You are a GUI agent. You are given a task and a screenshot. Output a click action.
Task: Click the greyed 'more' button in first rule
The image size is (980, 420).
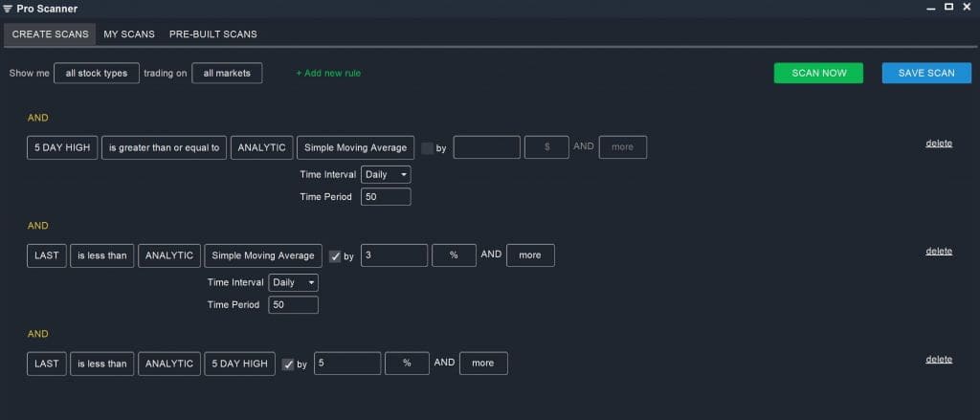[623, 147]
